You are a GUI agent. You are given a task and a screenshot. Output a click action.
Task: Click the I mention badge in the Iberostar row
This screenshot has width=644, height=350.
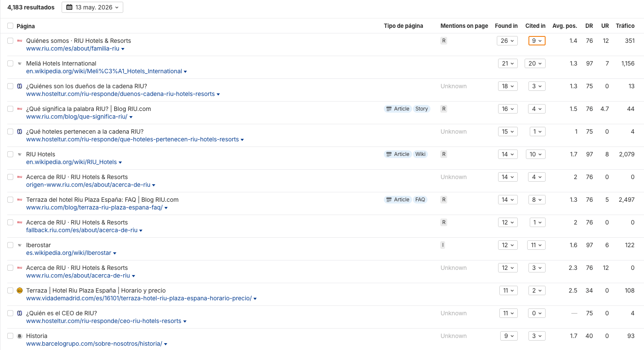pos(443,245)
